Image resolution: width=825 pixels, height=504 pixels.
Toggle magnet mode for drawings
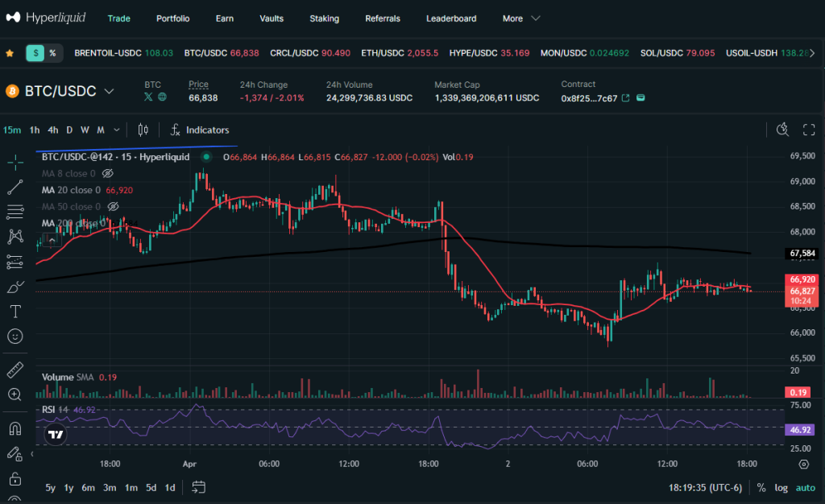(15, 428)
